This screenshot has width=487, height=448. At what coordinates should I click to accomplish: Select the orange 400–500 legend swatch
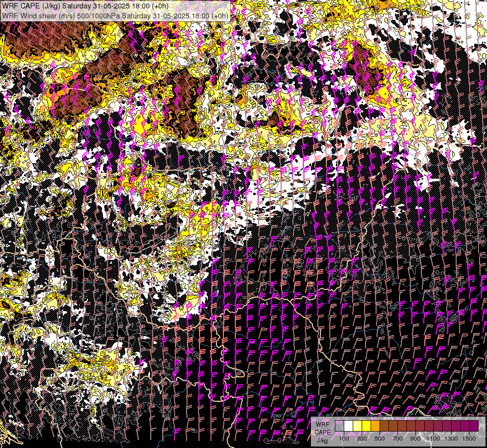(375, 426)
